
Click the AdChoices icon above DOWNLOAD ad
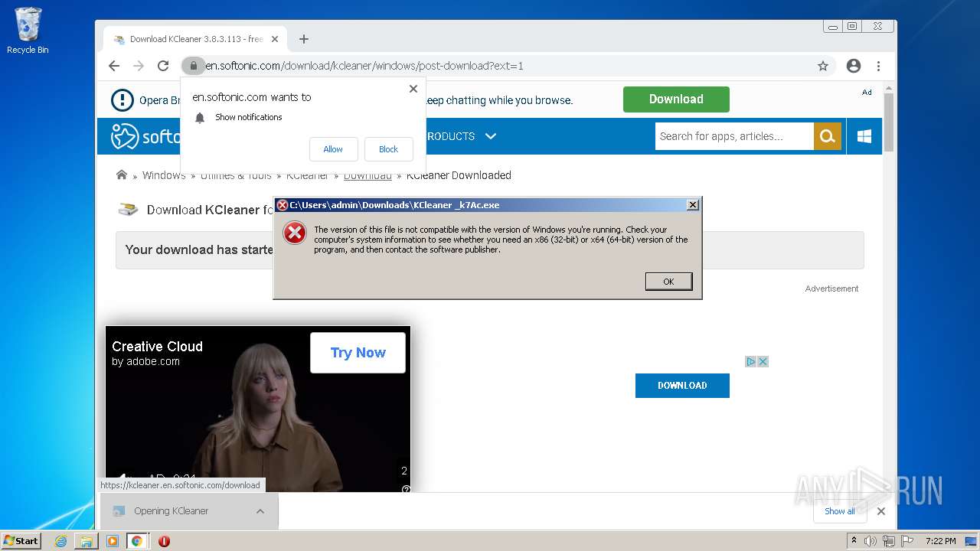(751, 362)
